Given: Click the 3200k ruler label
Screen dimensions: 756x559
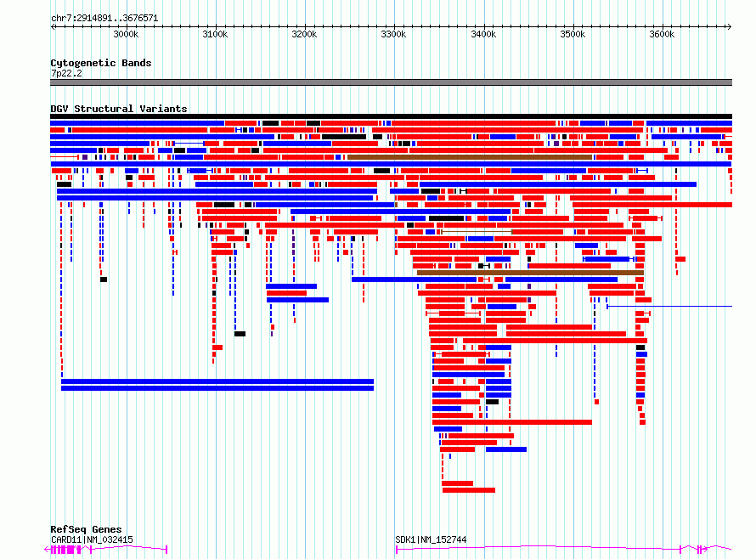Looking at the screenshot, I should click(x=304, y=34).
